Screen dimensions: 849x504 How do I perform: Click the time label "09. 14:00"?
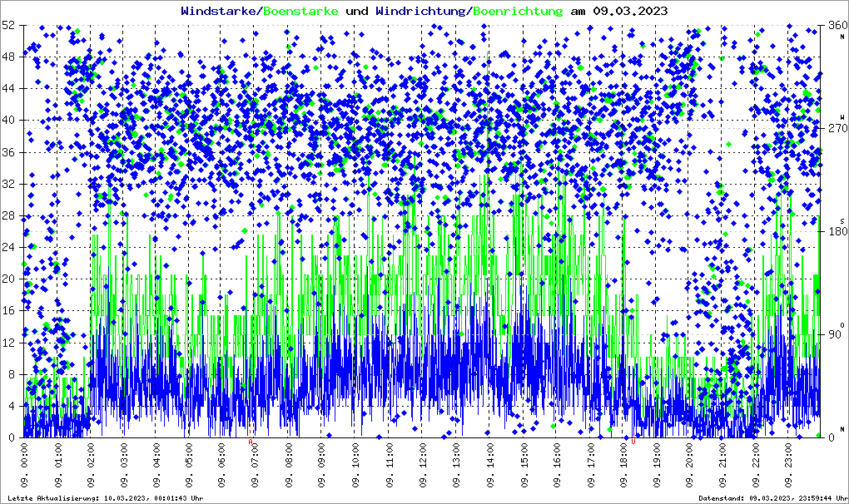490,465
